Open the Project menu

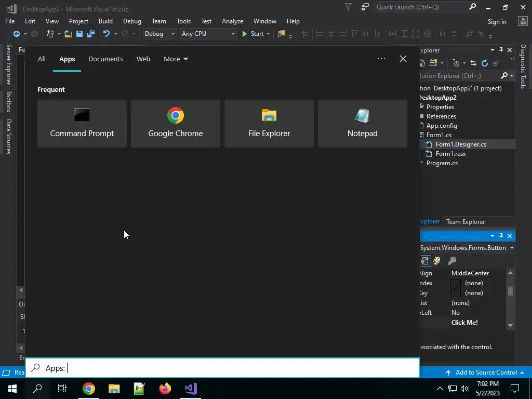78,21
